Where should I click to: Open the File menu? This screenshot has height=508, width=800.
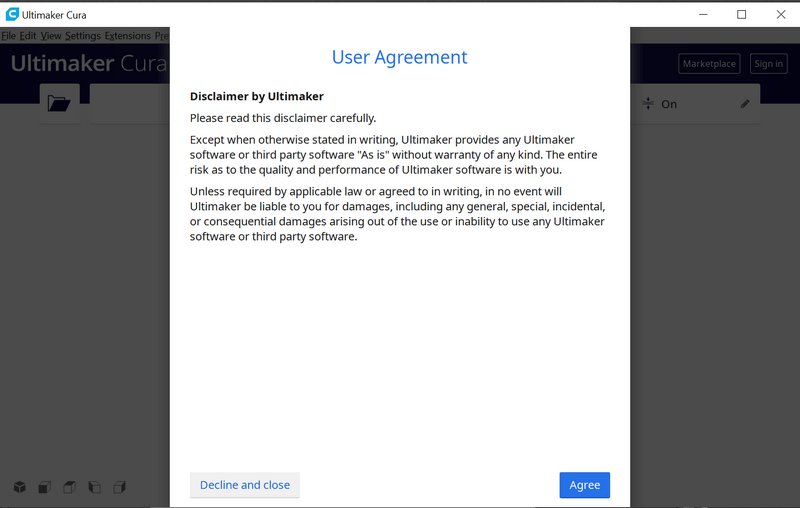(x=9, y=36)
